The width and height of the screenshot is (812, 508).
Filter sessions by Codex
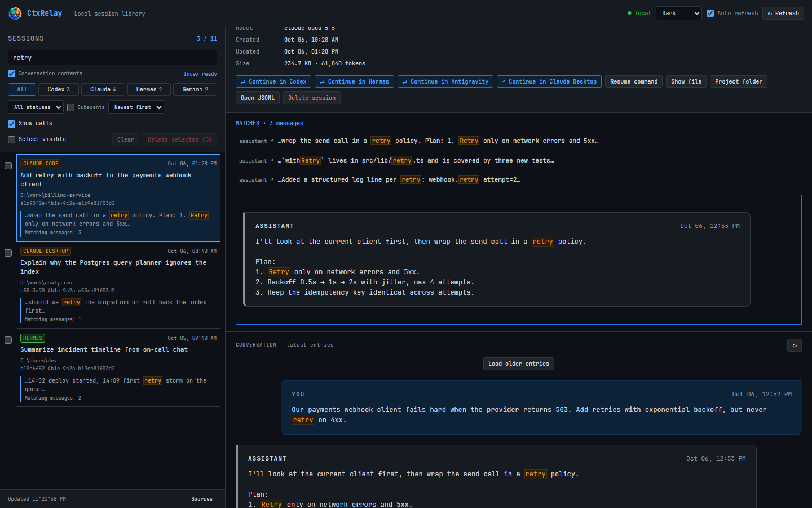point(59,89)
